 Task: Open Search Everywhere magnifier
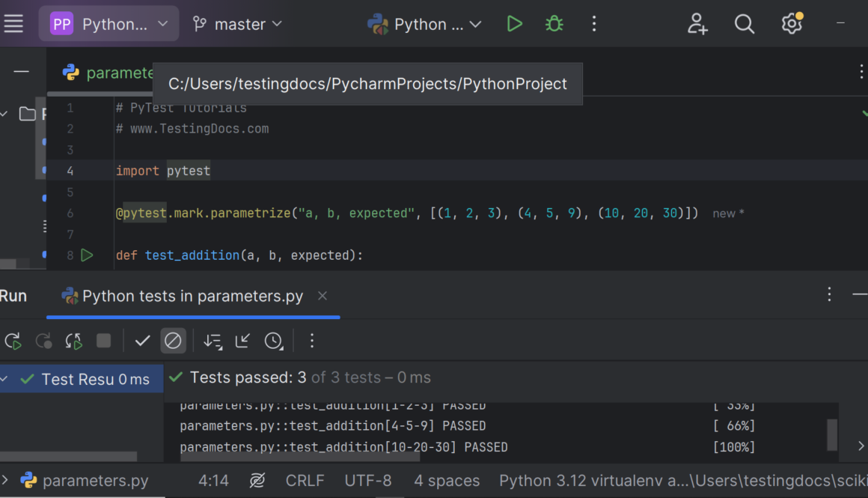click(744, 24)
